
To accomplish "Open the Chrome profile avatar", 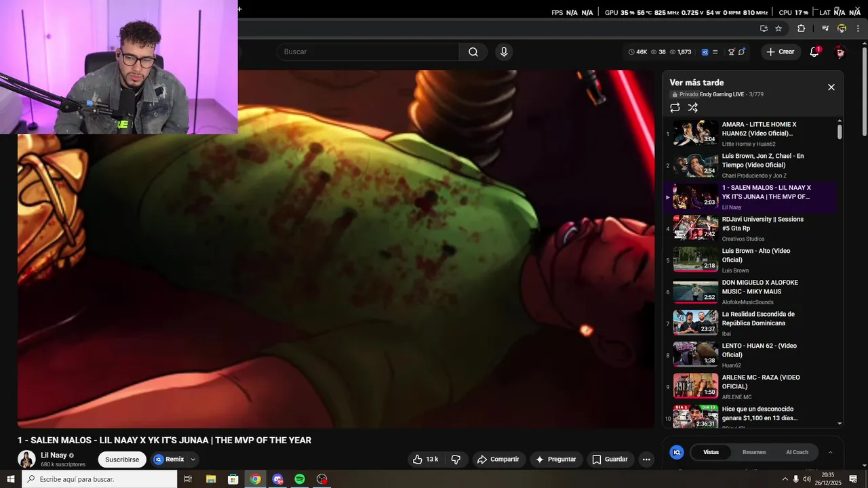I will [842, 28].
